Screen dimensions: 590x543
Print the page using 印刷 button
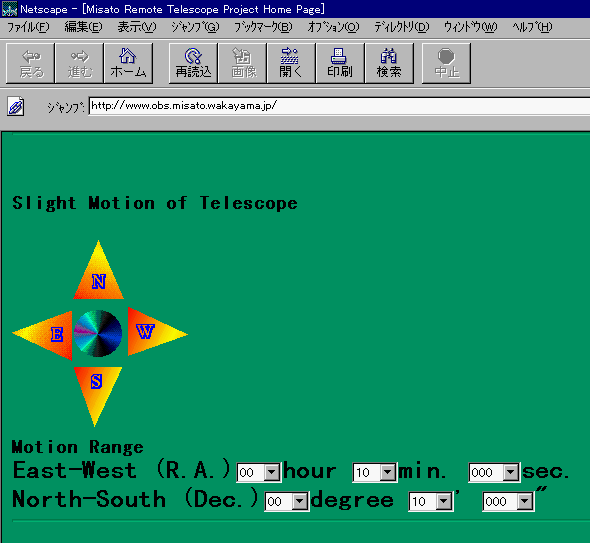tap(340, 63)
